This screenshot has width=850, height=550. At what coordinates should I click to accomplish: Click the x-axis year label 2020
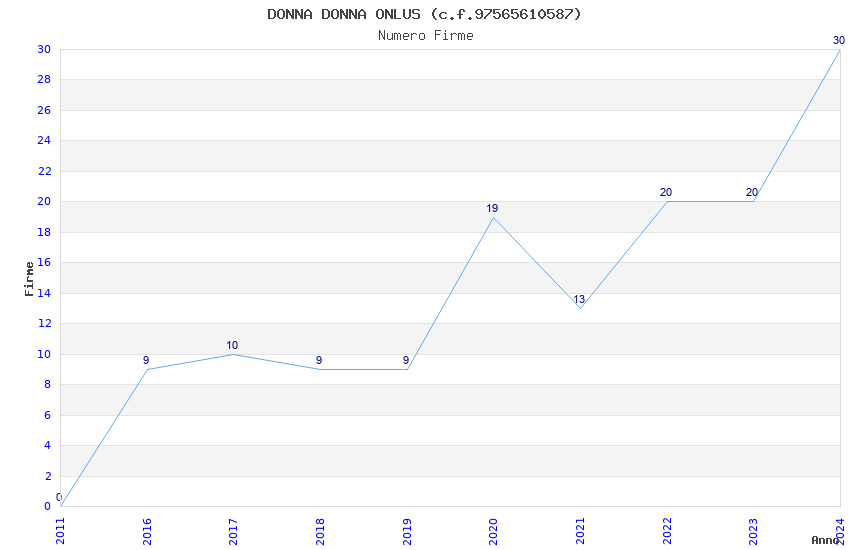[493, 532]
